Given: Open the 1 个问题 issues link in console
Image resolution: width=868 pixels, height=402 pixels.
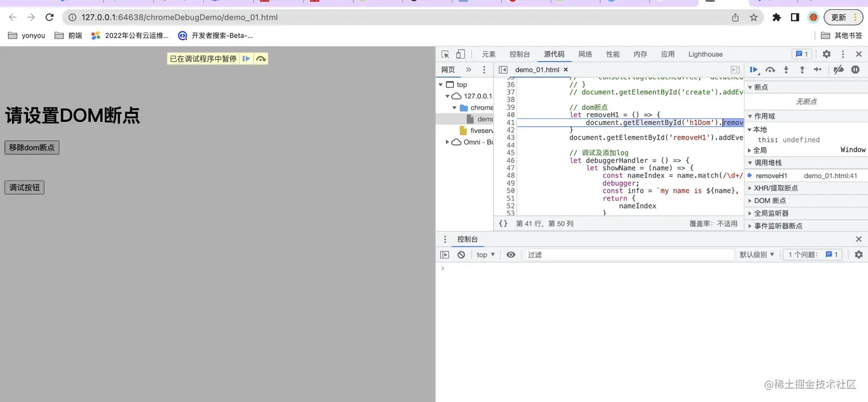Looking at the screenshot, I should click(813, 254).
